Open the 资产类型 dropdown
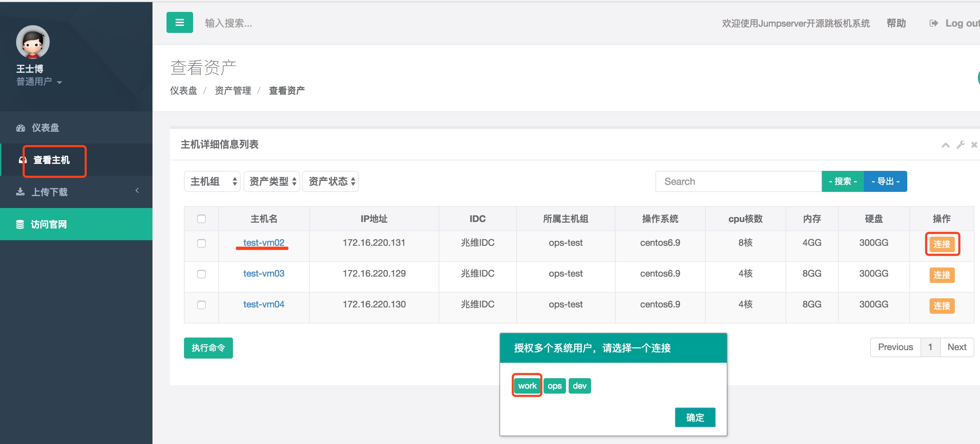980x444 pixels. [x=272, y=181]
